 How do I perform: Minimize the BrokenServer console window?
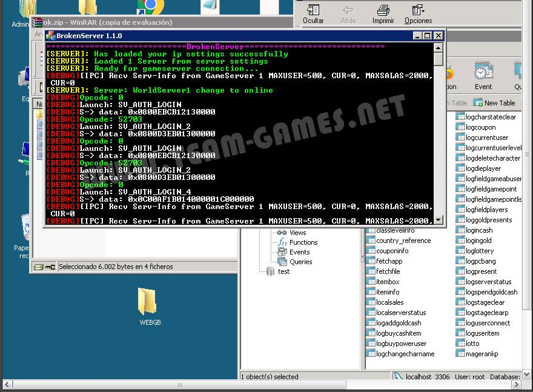pyautogui.click(x=418, y=35)
